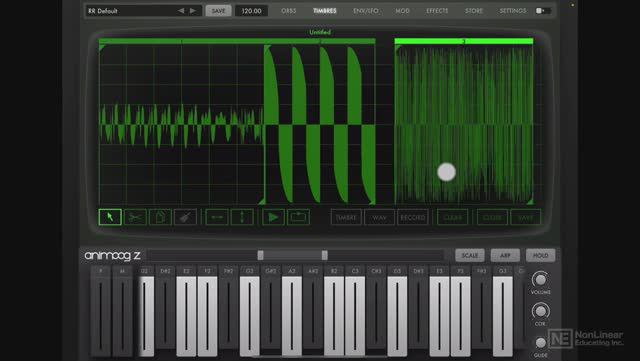
Task: Play the C3 key
Action: coord(355,316)
